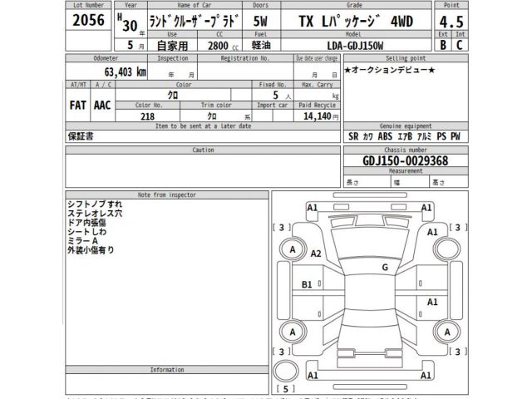Click the 高さ measurement field
Viewport: 532px width, 399px height.
tap(449, 182)
